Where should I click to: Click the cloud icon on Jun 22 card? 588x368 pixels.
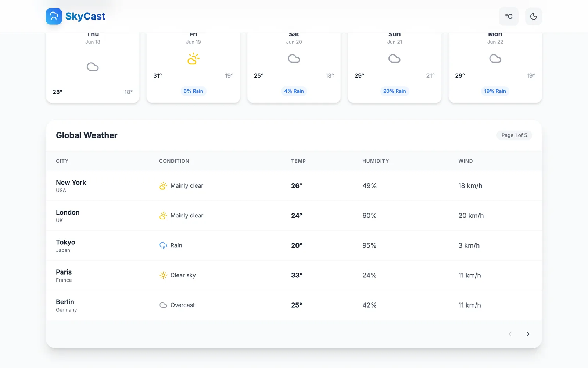tap(495, 59)
